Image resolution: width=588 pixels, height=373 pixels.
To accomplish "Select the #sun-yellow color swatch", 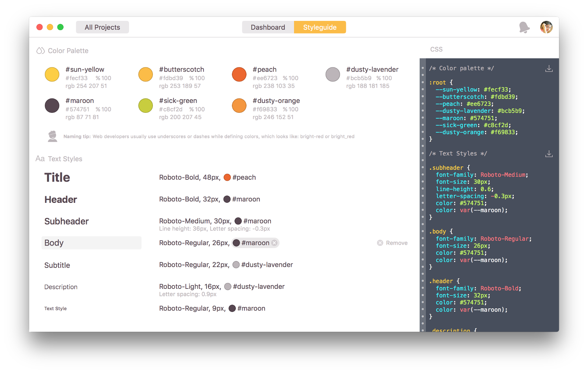I will click(52, 74).
